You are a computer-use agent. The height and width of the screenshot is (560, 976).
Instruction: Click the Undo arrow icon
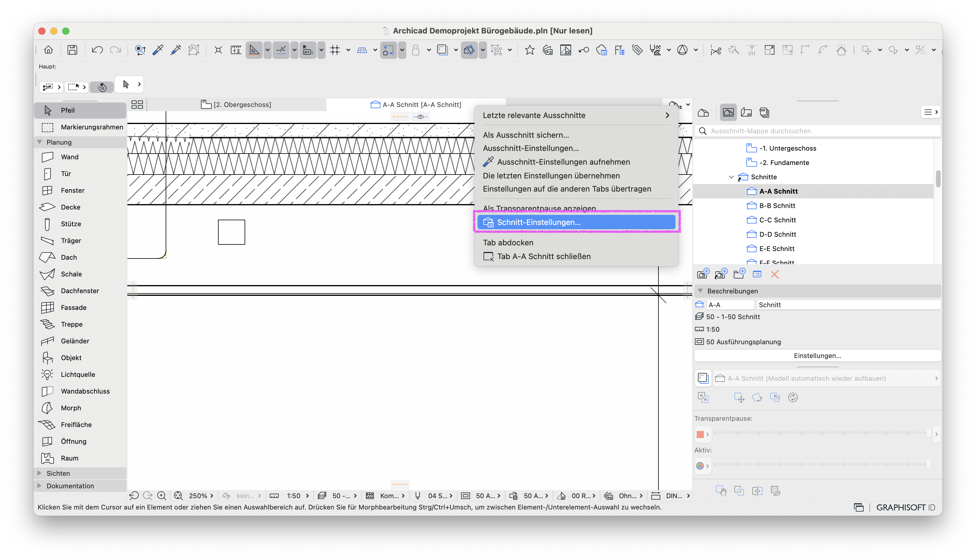tap(97, 50)
